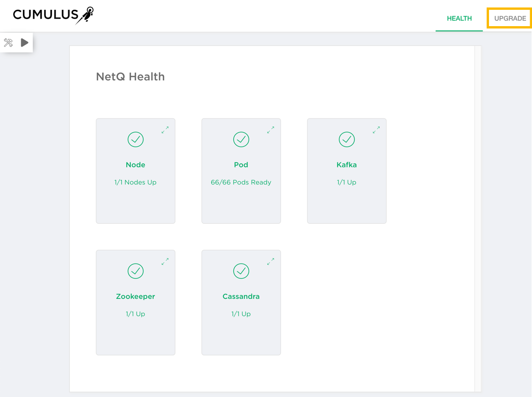This screenshot has height=397, width=532.
Task: Switch to the Upgrade tab
Action: point(510,18)
